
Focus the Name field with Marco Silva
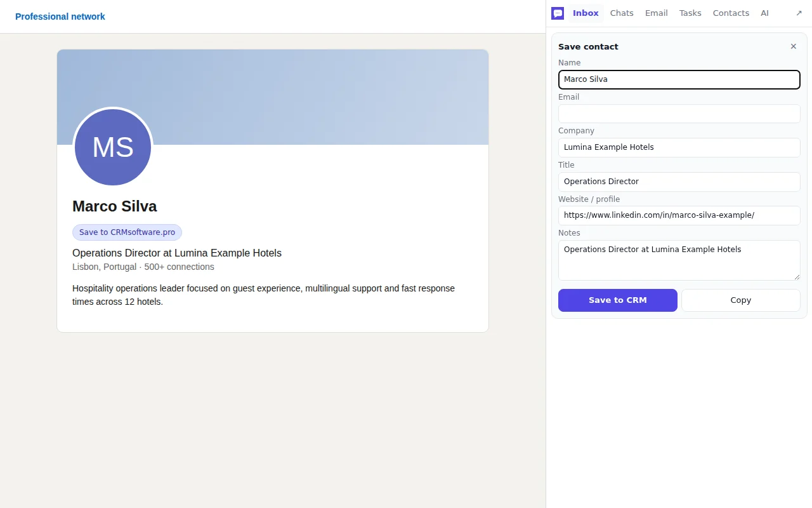(679, 79)
